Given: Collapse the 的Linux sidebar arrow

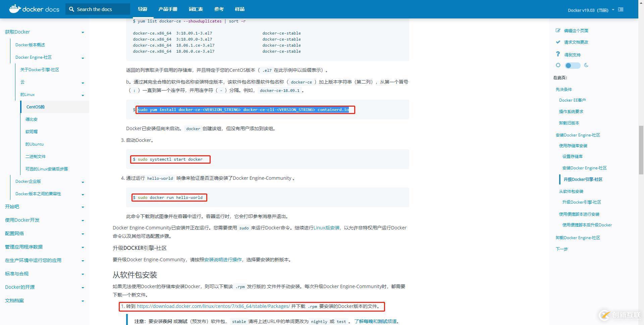Looking at the screenshot, I should tap(83, 95).
